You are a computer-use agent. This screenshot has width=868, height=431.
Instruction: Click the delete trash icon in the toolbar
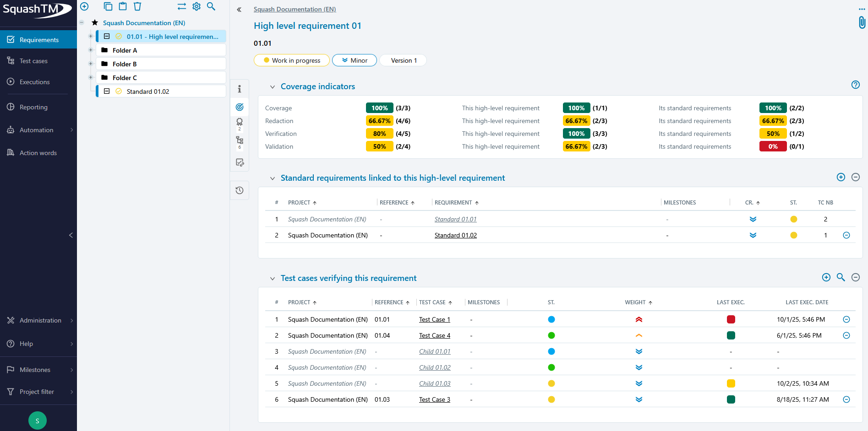(x=137, y=6)
